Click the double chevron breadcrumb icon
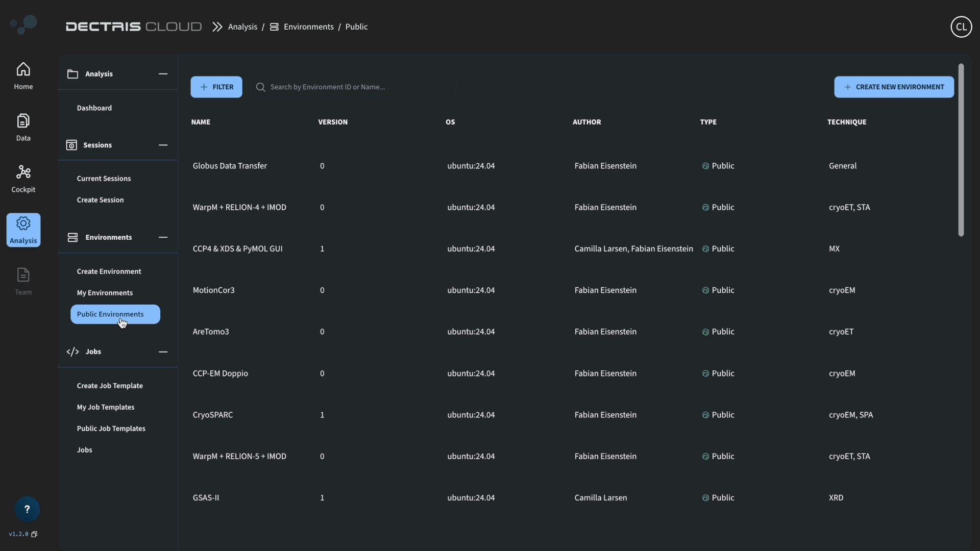This screenshot has height=551, width=980. [x=217, y=27]
